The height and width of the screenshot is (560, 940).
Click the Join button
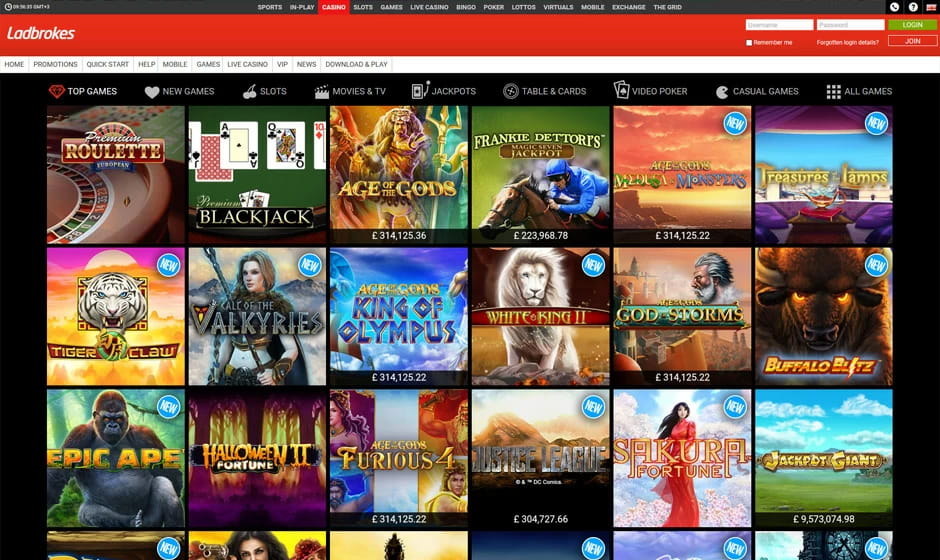coord(912,41)
